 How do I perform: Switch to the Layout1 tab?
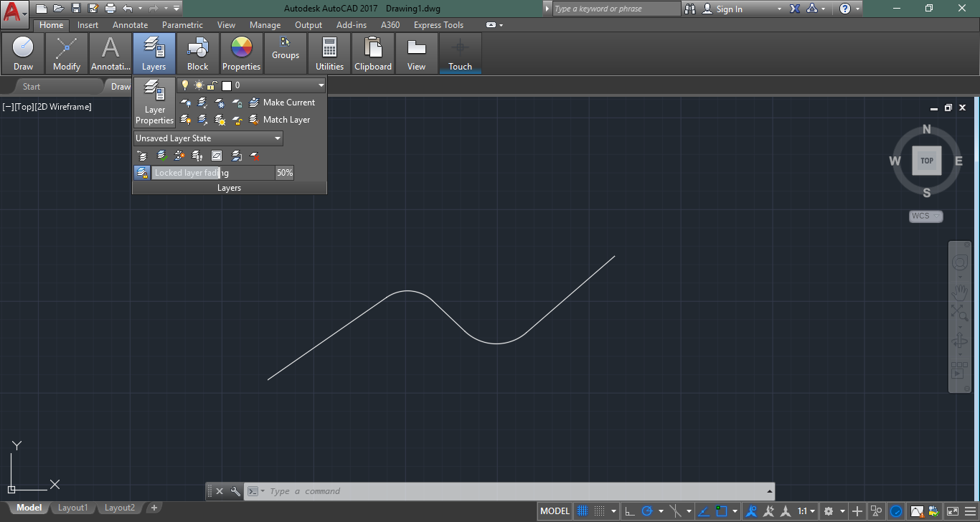(72, 508)
